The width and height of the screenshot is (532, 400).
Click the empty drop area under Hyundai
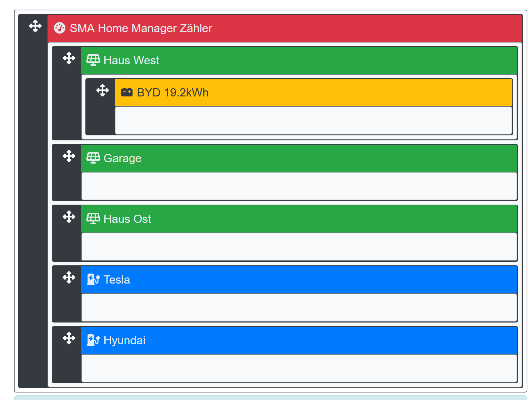pos(299,368)
